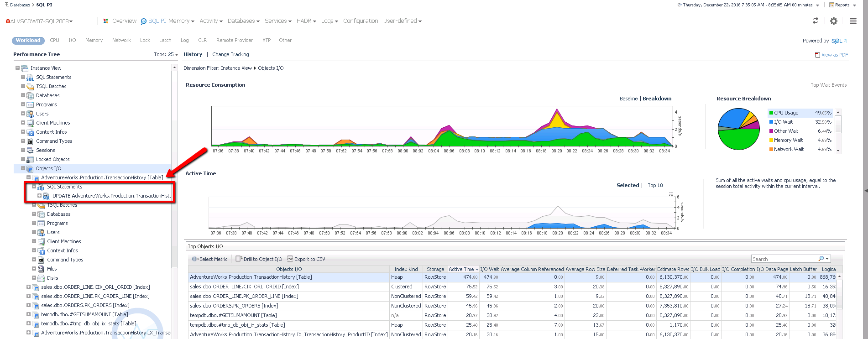
Task: Click the Command Types icon under Instance View
Action: point(30,141)
